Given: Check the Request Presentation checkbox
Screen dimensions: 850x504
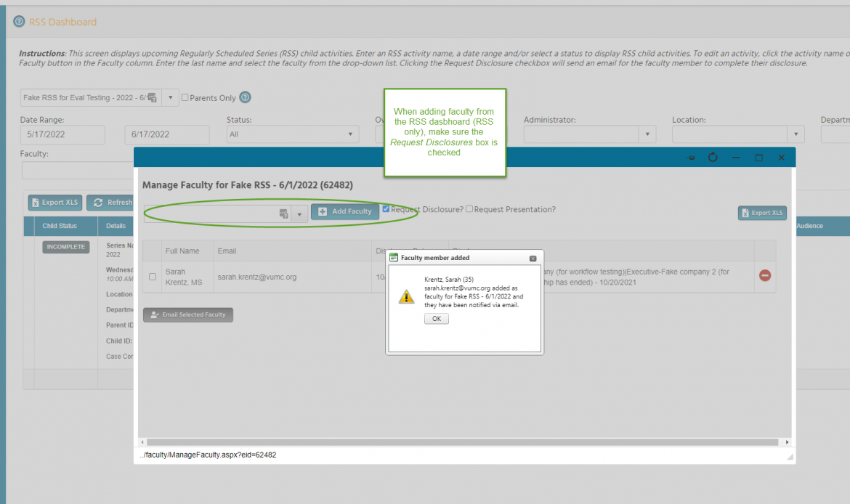Looking at the screenshot, I should point(469,209).
